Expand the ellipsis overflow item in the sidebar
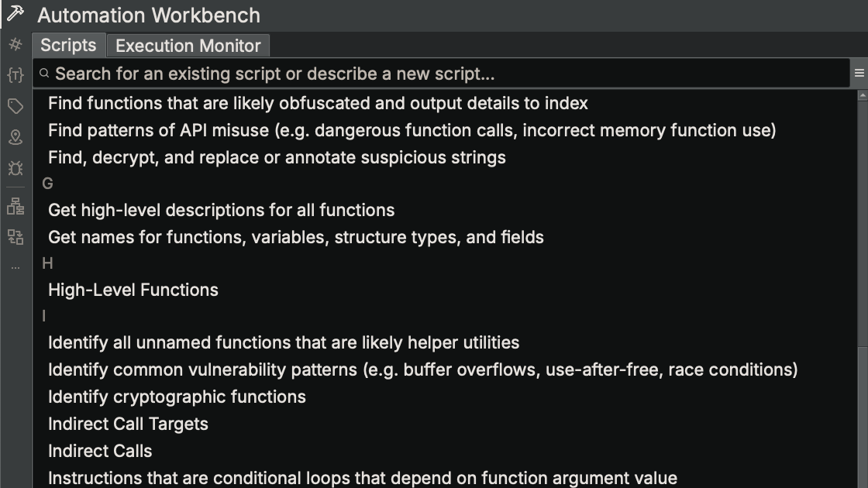 [14, 266]
